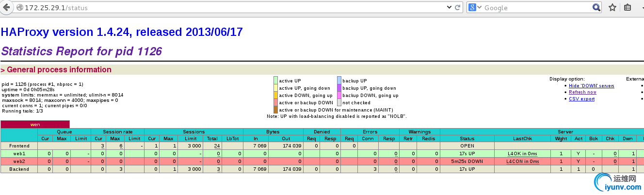Click 'L4CON in 0ms' check result
Screen dimensions: 644x195
click(x=522, y=161)
